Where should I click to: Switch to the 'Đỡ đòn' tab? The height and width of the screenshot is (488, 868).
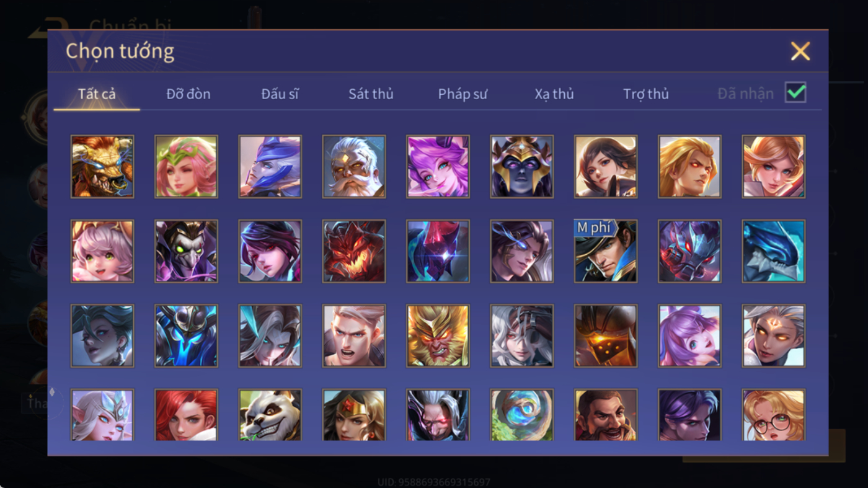188,94
